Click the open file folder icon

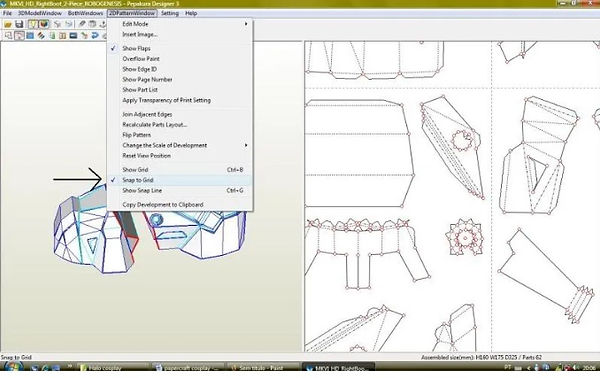(8, 24)
